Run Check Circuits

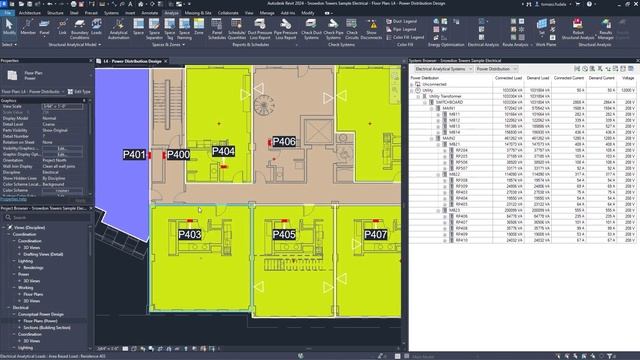pos(351,29)
